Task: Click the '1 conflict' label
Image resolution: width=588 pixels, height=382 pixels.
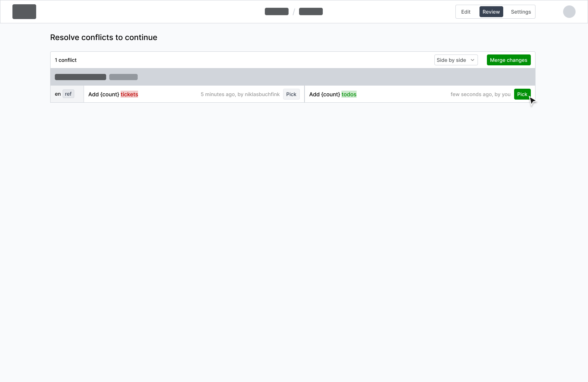Action: [66, 60]
